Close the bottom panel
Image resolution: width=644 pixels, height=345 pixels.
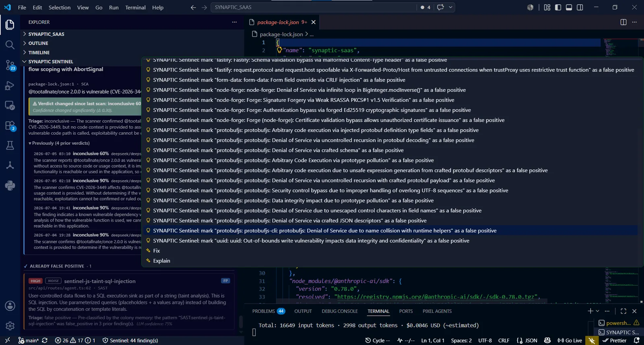click(x=634, y=311)
